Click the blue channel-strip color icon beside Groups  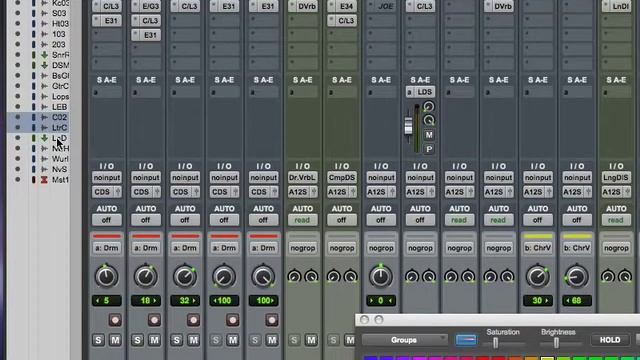click(466, 340)
